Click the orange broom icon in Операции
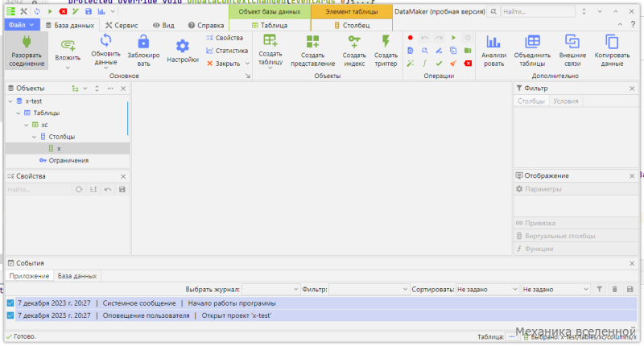The width and height of the screenshot is (644, 346). [x=453, y=64]
